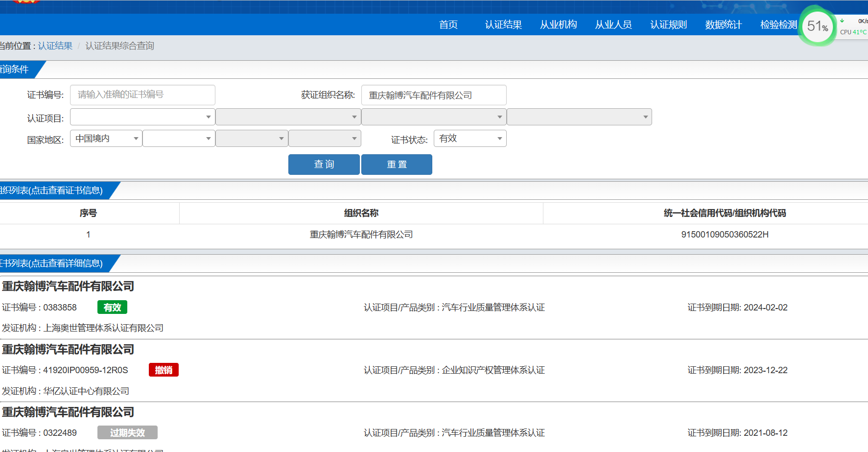This screenshot has height=452, width=868.
Task: Open the fourth 国家地区 dropdown
Action: pyautogui.click(x=325, y=139)
